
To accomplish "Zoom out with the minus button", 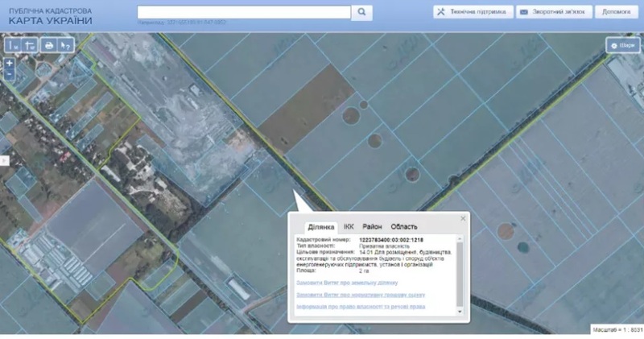I will [x=9, y=74].
